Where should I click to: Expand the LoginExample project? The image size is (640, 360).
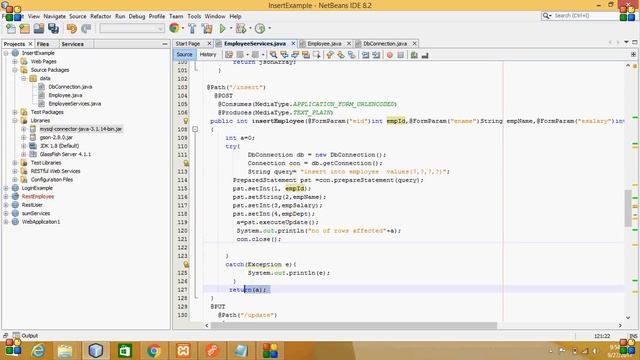point(6,188)
